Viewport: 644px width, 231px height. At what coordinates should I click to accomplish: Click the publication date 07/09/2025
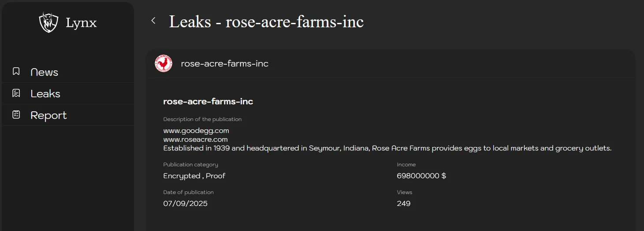point(185,204)
